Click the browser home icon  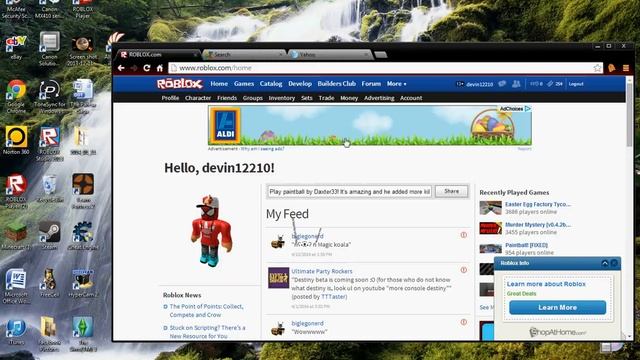tap(160, 68)
